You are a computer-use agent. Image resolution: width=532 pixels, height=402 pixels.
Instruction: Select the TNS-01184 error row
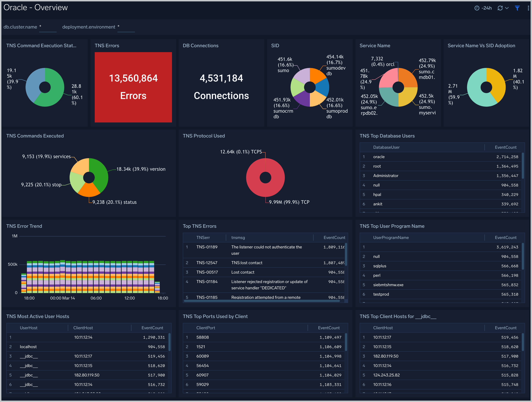coord(264,284)
